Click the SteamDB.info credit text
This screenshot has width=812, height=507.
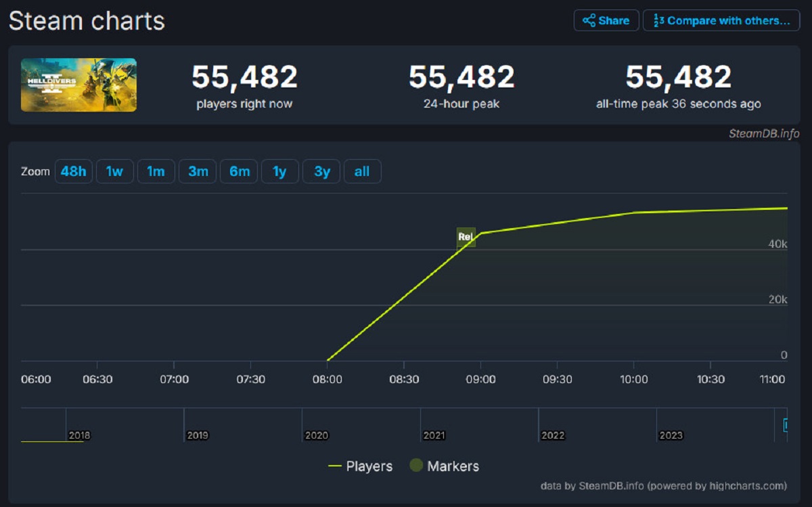[764, 133]
